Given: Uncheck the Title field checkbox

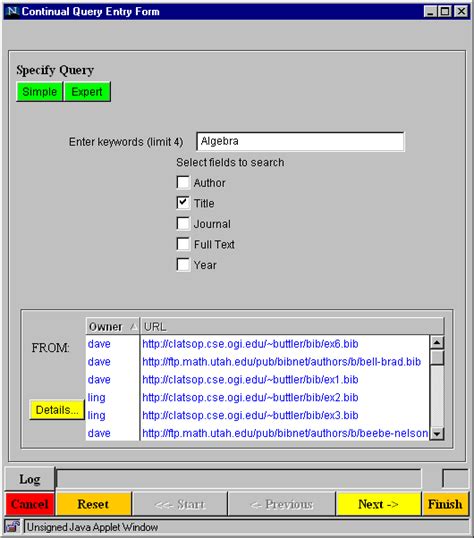Looking at the screenshot, I should 183,203.
